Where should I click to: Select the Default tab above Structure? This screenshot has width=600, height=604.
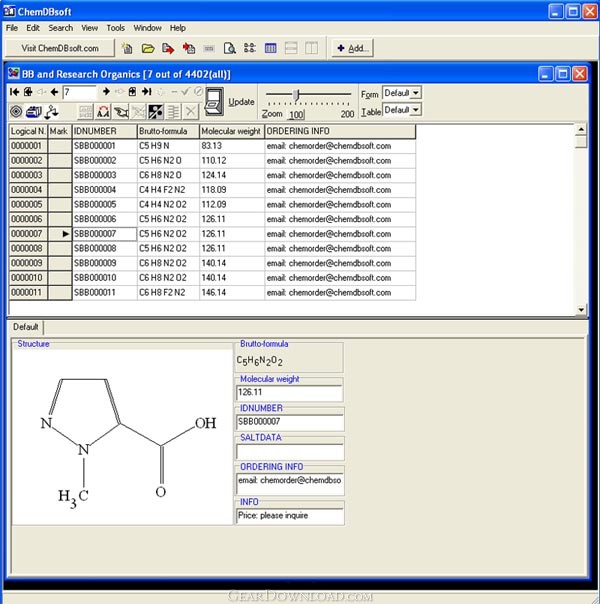click(x=25, y=327)
